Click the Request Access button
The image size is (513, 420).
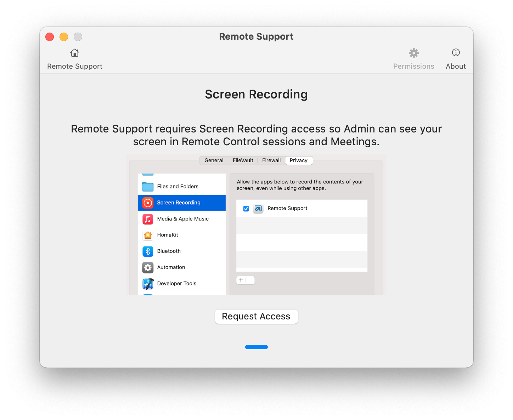256,316
